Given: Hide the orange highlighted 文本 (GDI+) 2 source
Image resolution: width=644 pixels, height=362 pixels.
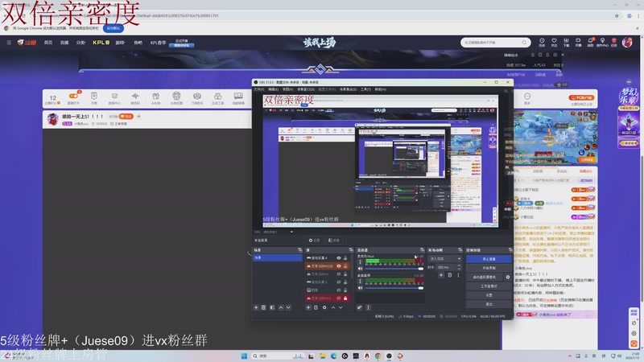Looking at the screenshot, I should [x=339, y=266].
